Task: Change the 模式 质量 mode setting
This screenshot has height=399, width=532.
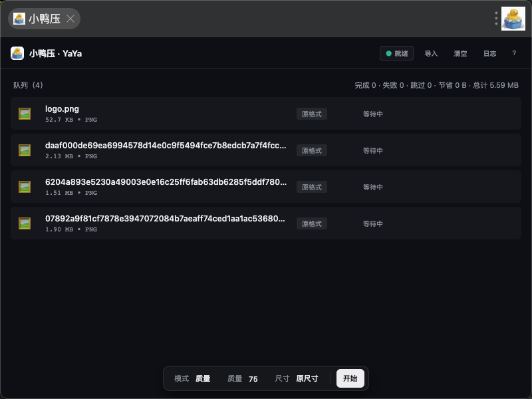Action: (x=193, y=378)
